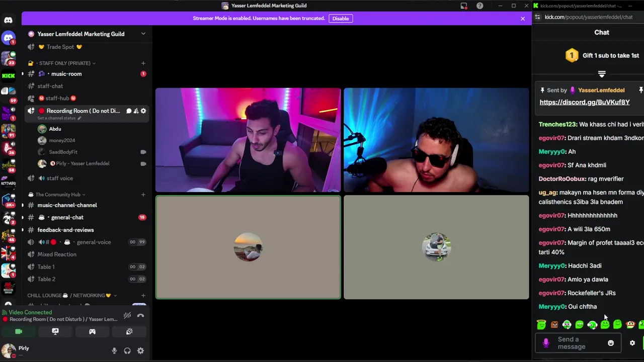Open Kick chat settings gear

pyautogui.click(x=632, y=343)
